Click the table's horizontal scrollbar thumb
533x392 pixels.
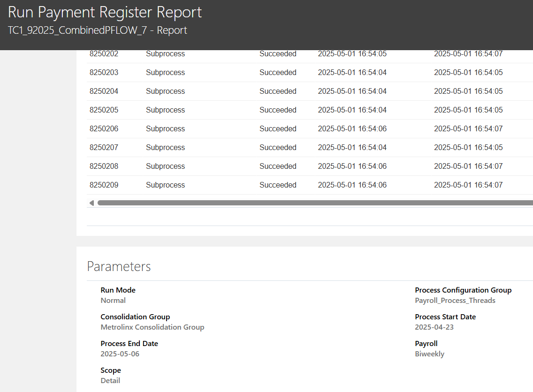pyautogui.click(x=315, y=203)
